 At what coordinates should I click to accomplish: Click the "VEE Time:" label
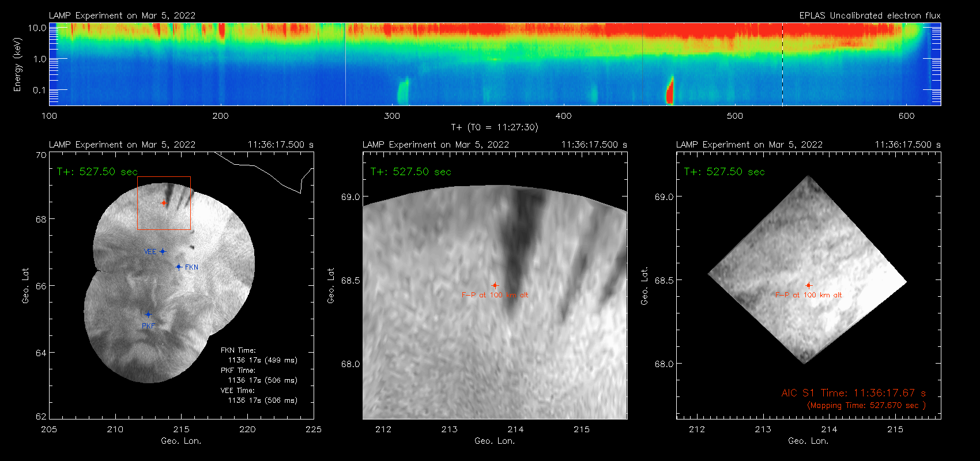coord(238,391)
